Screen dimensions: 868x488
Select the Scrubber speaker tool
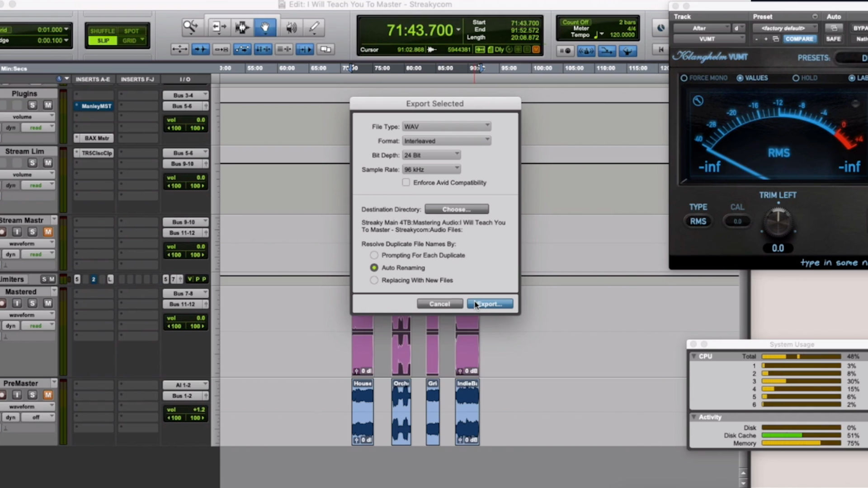click(292, 28)
